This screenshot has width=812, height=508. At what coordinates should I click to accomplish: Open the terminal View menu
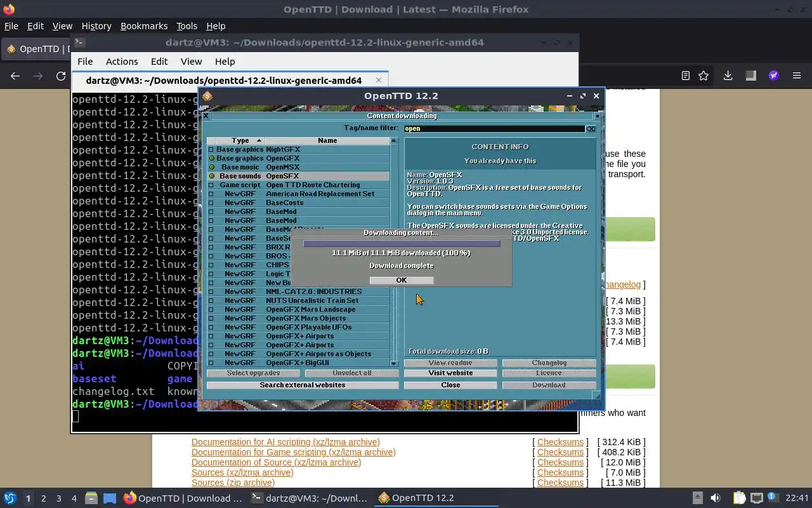coord(191,62)
